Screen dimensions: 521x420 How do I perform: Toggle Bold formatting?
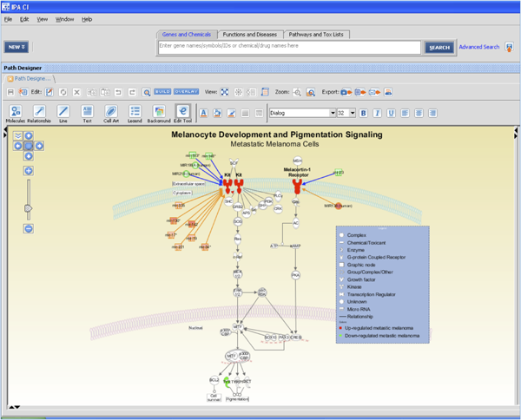(x=363, y=113)
